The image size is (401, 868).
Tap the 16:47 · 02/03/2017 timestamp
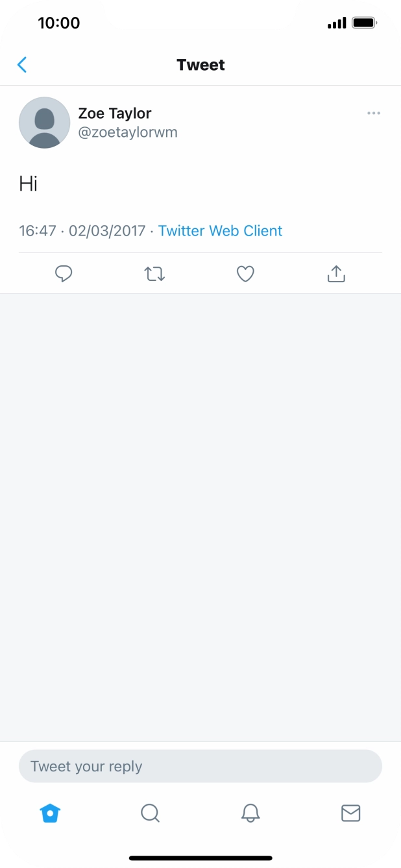82,231
